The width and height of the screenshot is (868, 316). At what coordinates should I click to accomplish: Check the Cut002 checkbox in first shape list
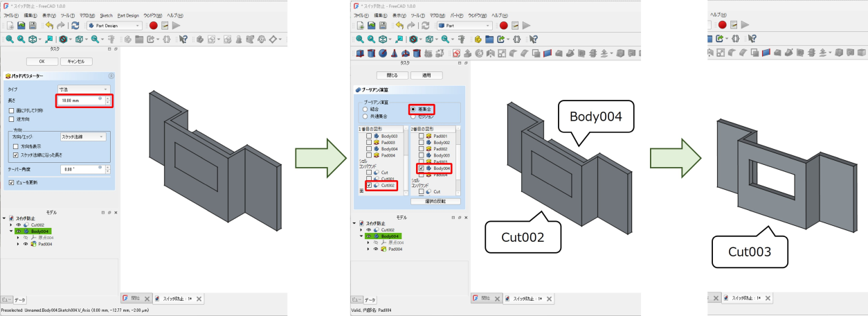pyautogui.click(x=369, y=186)
